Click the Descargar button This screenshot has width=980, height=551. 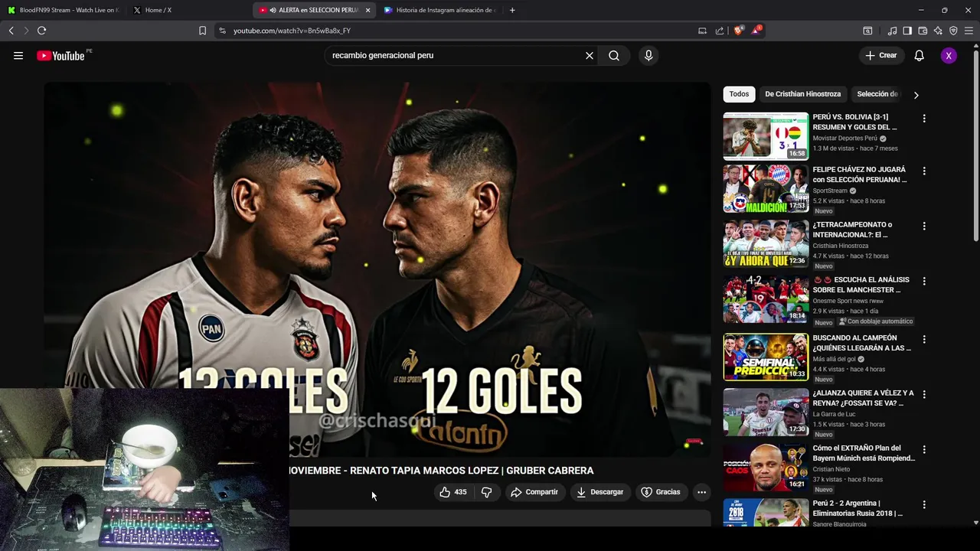click(x=600, y=492)
